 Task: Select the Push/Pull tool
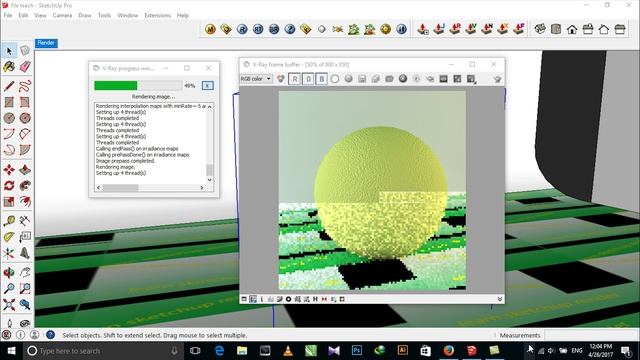click(25, 169)
